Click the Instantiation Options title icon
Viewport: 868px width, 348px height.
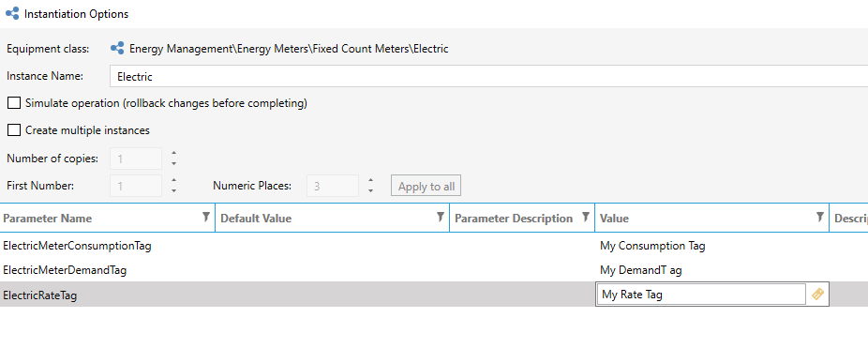point(12,14)
